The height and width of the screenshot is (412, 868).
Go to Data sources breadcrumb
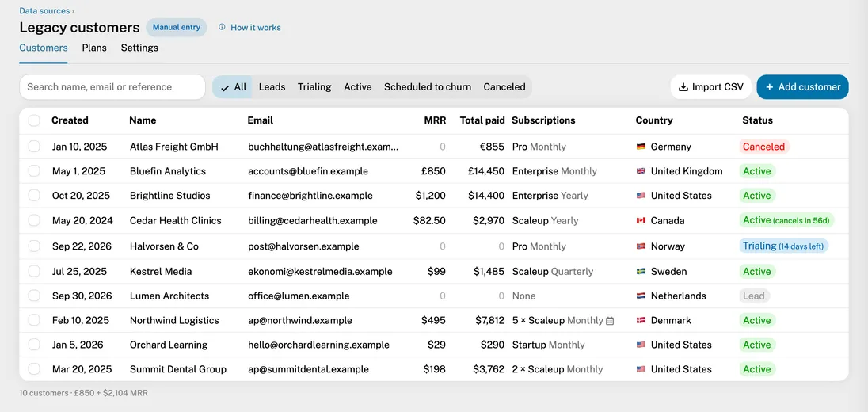tap(45, 10)
